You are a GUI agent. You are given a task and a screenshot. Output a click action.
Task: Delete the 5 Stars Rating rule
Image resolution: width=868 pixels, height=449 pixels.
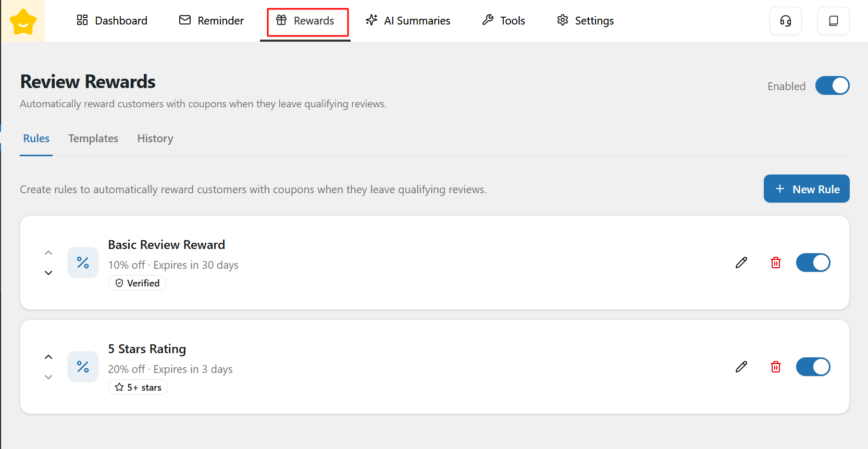(x=775, y=367)
